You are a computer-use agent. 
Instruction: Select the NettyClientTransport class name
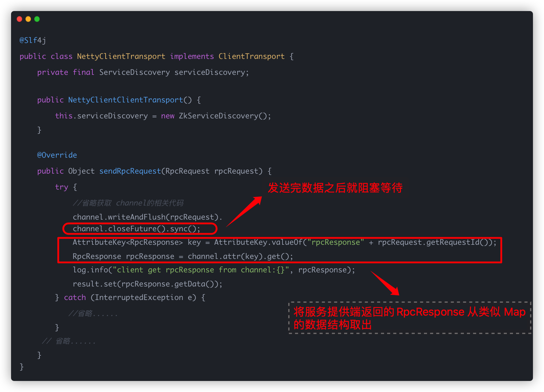(x=121, y=56)
